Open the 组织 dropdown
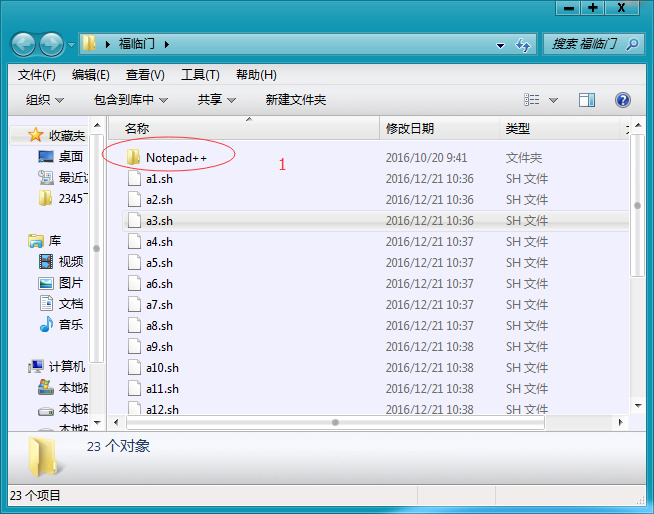 [x=45, y=100]
